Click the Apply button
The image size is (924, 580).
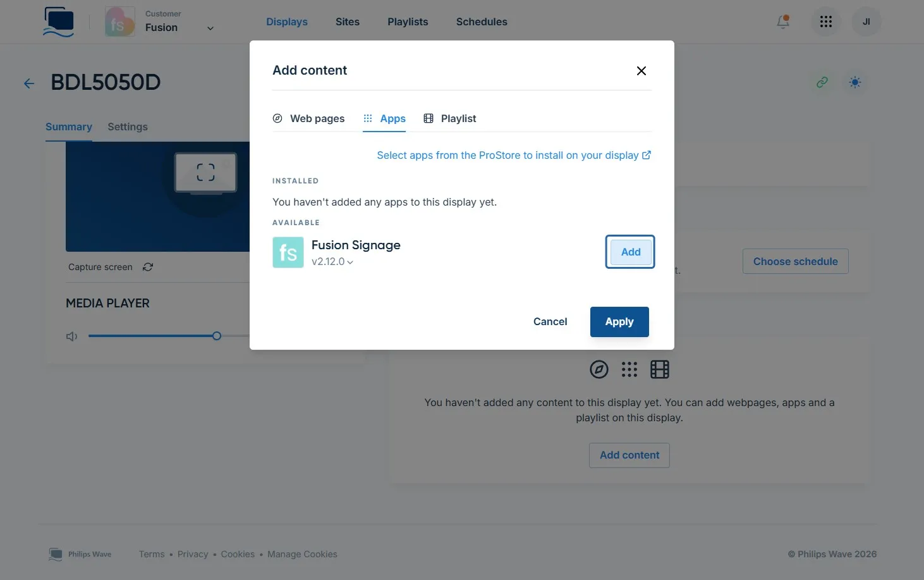[x=619, y=322]
